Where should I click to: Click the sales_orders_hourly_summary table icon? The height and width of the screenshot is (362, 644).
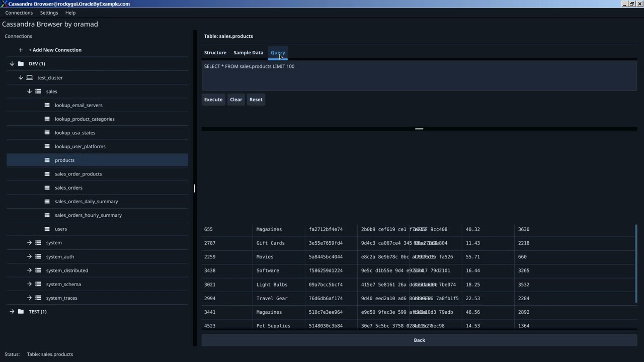tap(47, 215)
